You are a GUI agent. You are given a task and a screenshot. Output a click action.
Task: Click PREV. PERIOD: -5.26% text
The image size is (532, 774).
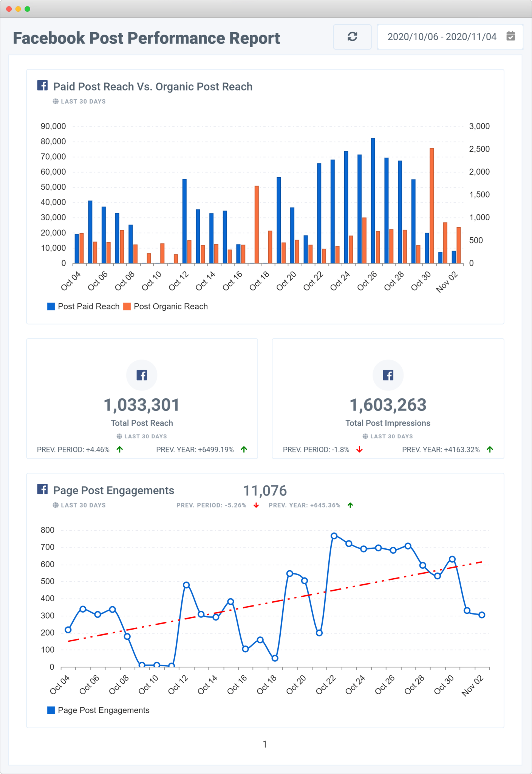(x=211, y=505)
